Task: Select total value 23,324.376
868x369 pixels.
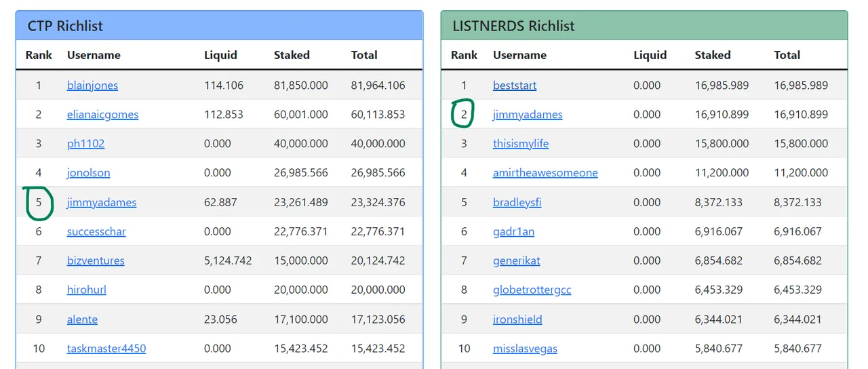Action: click(378, 202)
